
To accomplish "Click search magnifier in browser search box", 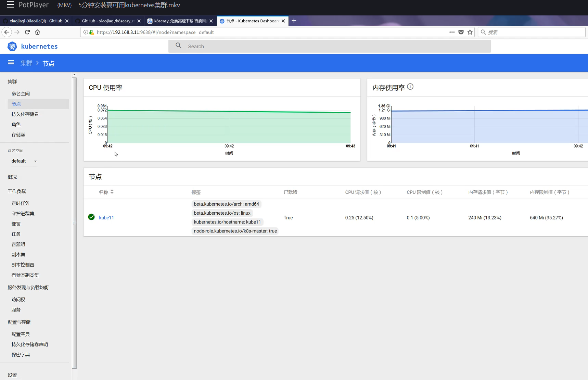I will [x=483, y=32].
